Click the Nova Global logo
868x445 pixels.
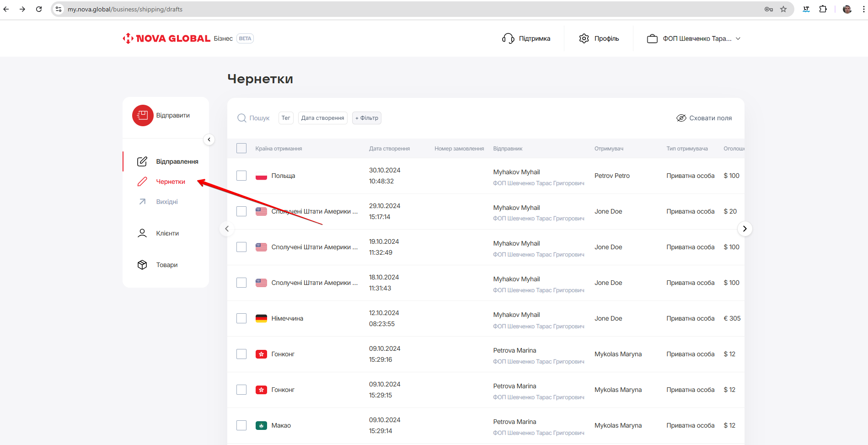pos(166,38)
